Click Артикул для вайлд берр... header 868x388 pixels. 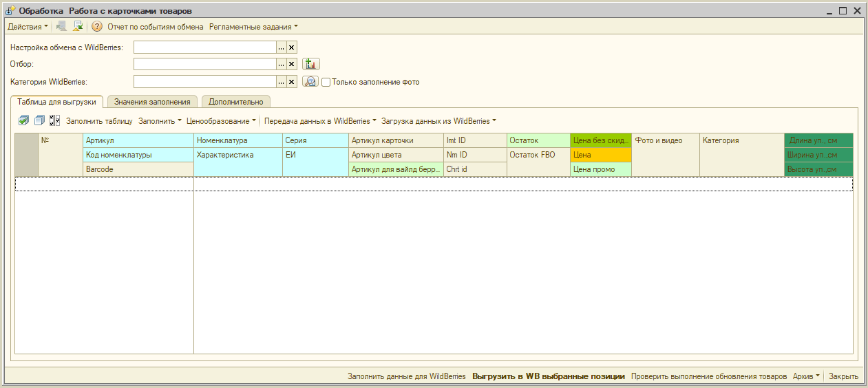[396, 169]
